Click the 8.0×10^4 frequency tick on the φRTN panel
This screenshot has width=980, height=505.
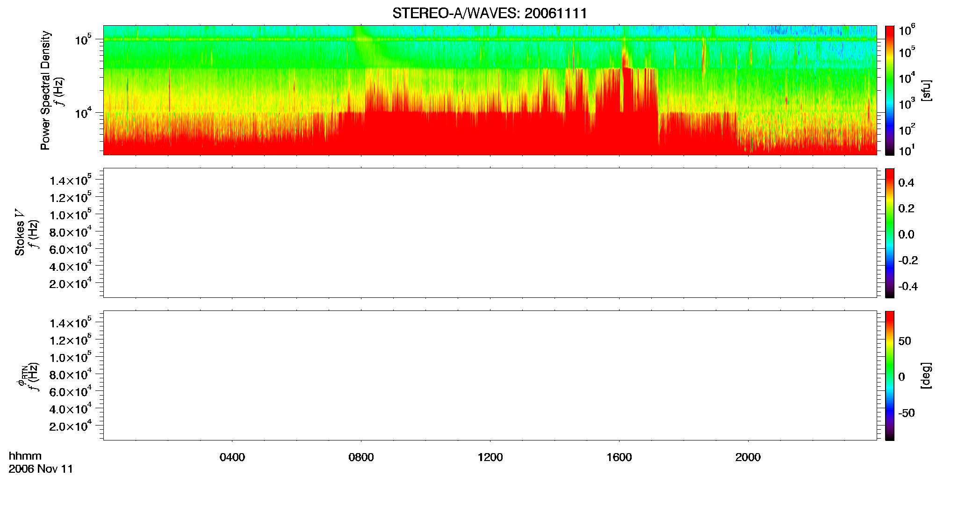pos(71,375)
